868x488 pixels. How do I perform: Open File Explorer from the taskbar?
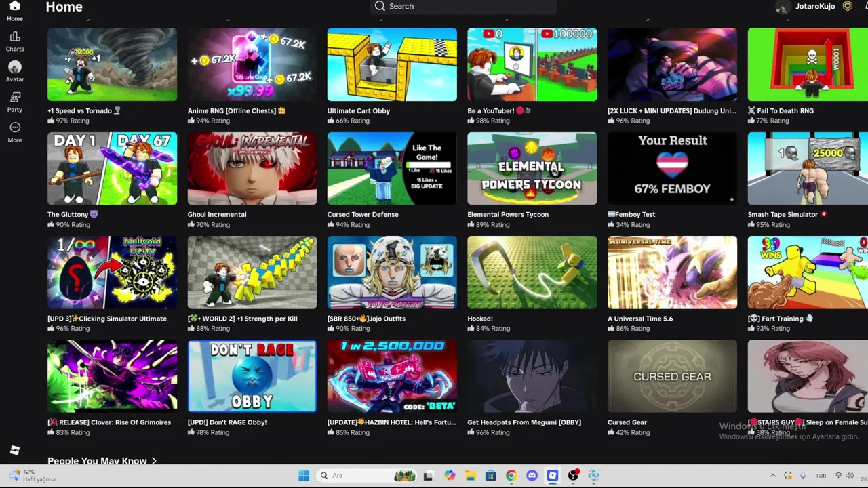(470, 476)
